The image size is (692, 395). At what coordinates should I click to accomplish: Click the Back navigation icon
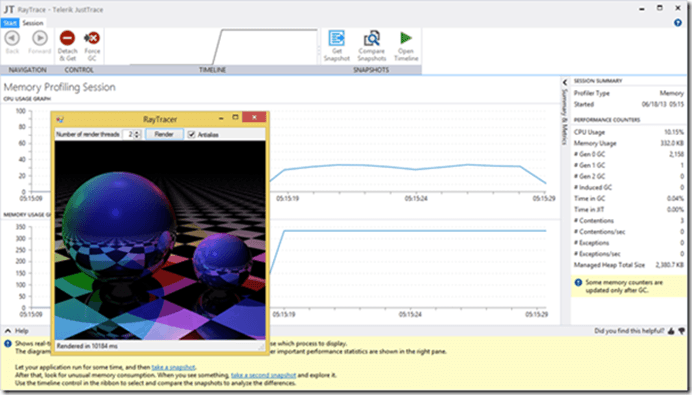click(12, 38)
